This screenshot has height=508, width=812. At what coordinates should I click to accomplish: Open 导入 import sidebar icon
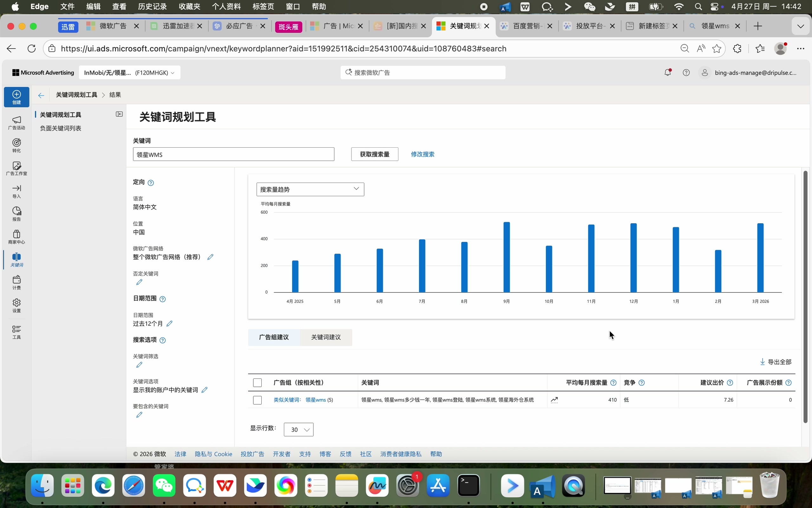click(16, 191)
